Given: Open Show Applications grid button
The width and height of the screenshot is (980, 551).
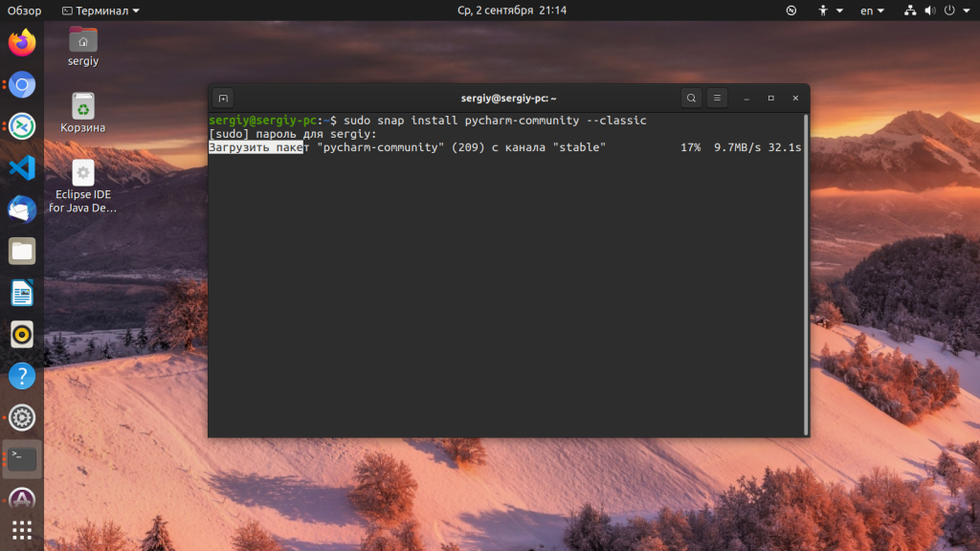Looking at the screenshot, I should (x=21, y=530).
